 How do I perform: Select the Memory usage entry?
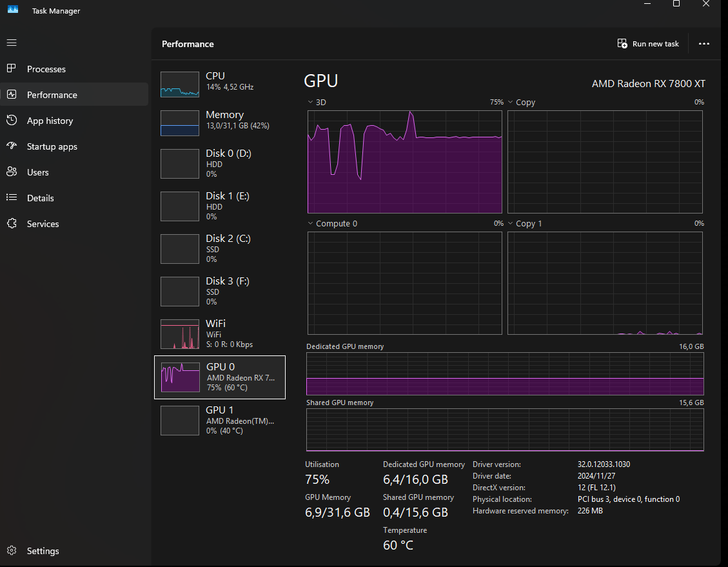pos(220,123)
